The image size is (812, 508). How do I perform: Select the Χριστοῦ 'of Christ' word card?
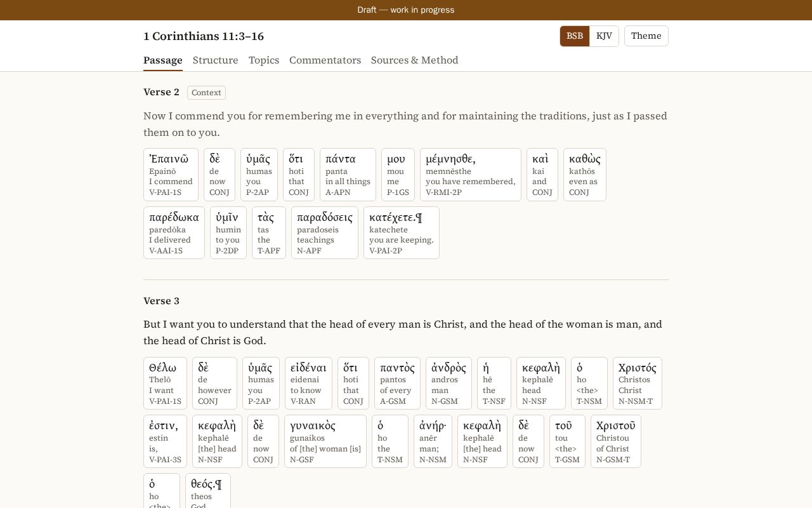616,441
